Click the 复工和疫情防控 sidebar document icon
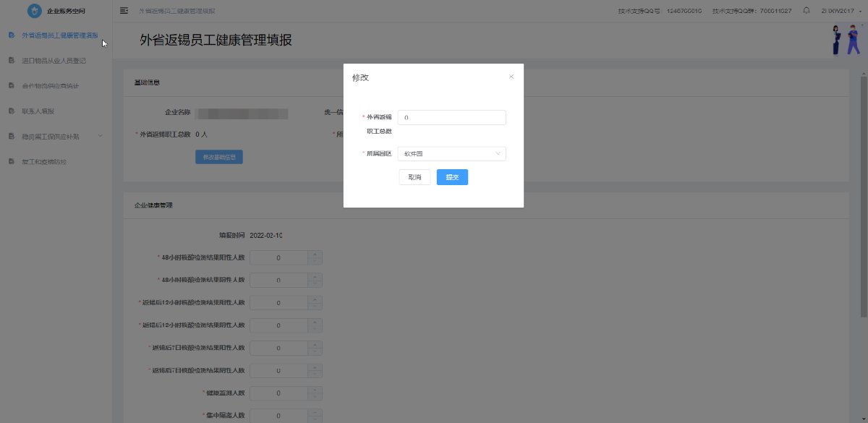Image resolution: width=868 pixels, height=423 pixels. (x=11, y=161)
